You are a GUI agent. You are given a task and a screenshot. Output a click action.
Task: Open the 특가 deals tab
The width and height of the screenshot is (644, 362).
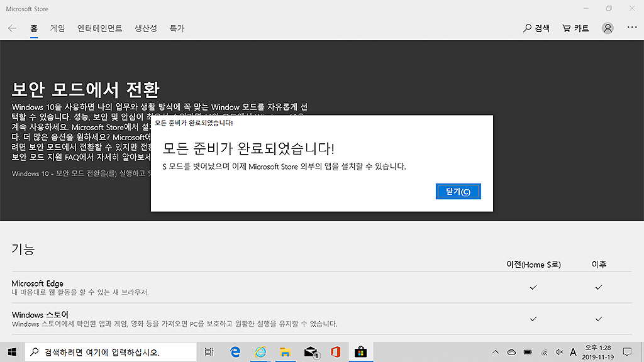click(x=177, y=28)
